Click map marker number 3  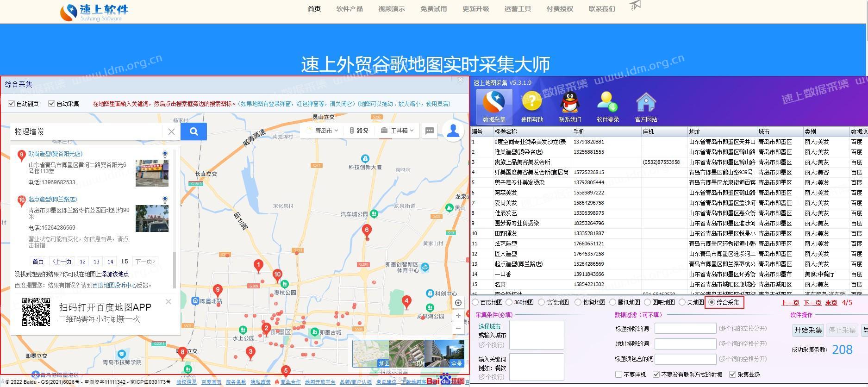(250, 353)
